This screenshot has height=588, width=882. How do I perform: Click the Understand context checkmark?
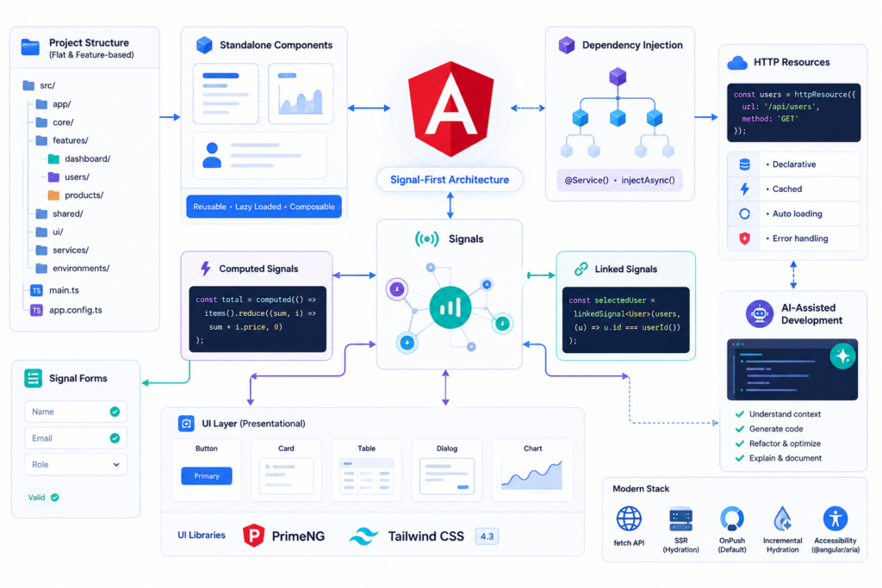740,414
